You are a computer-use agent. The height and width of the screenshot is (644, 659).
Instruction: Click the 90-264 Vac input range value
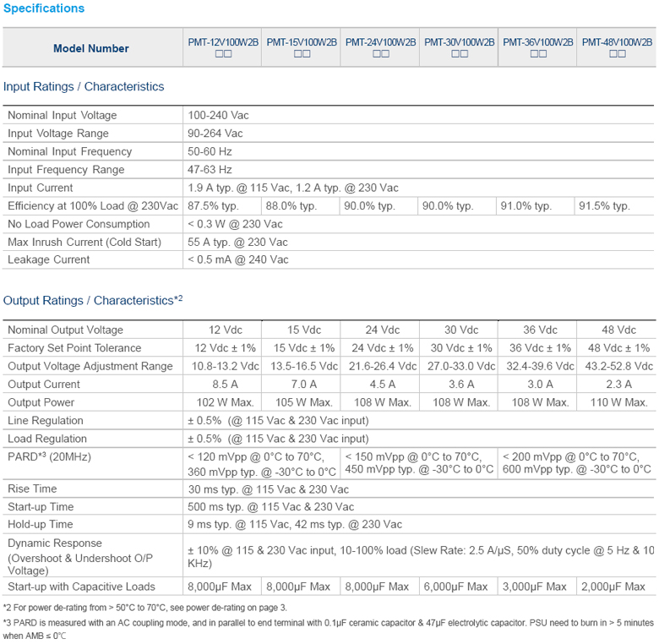215,134
